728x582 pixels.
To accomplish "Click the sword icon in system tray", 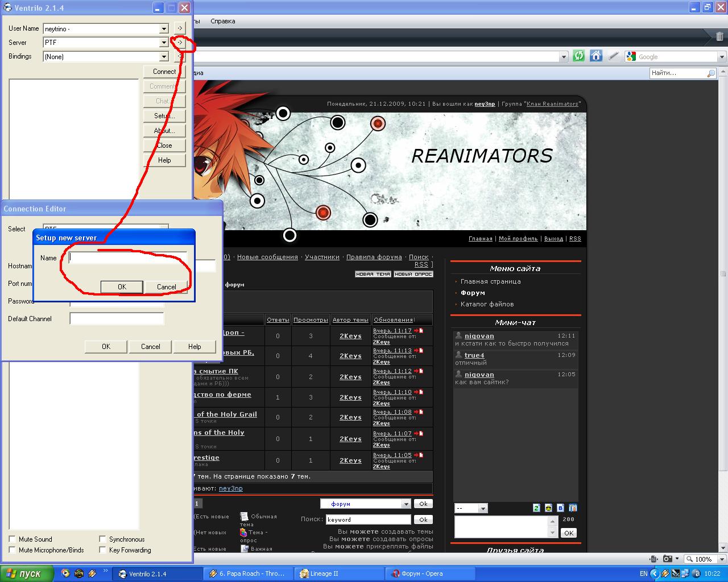I will click(676, 574).
